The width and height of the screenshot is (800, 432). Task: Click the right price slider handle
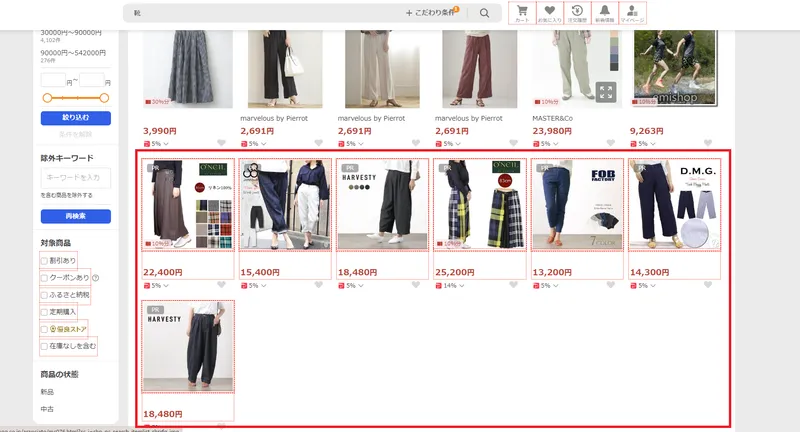[x=104, y=98]
